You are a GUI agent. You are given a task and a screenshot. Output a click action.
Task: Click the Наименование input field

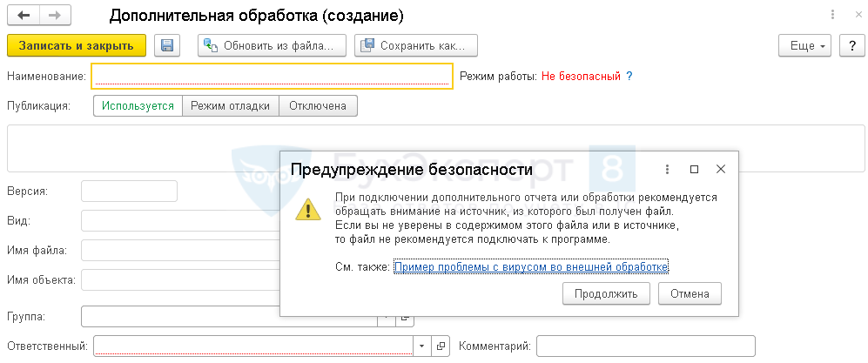pyautogui.click(x=272, y=76)
